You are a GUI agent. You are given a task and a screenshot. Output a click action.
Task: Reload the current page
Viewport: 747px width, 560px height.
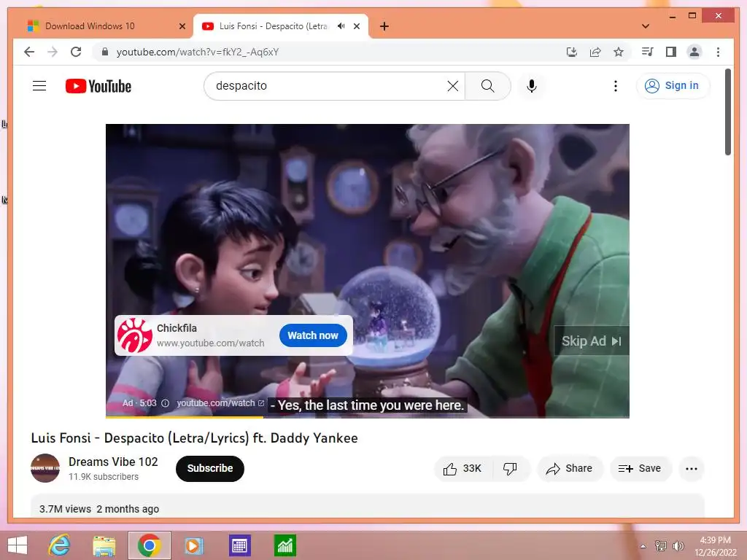(x=76, y=52)
